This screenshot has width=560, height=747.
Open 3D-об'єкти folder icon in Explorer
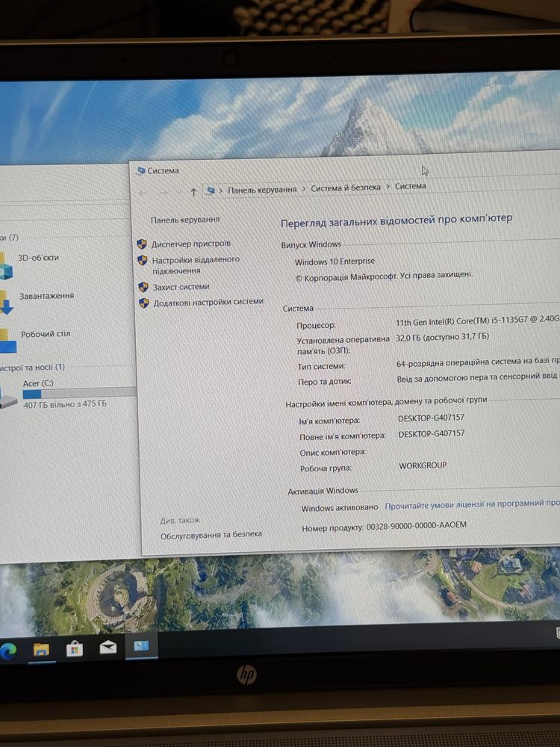click(6, 266)
